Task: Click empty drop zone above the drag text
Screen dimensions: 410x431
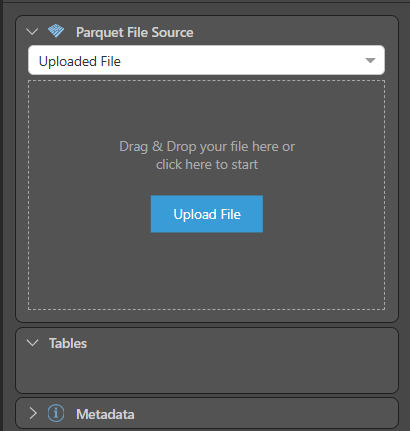Action: (x=207, y=110)
